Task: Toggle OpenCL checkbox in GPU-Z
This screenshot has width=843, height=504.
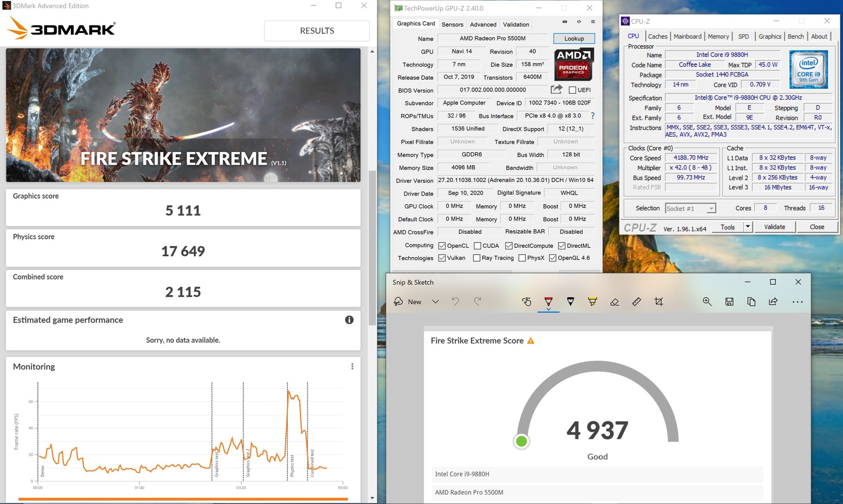Action: click(442, 245)
